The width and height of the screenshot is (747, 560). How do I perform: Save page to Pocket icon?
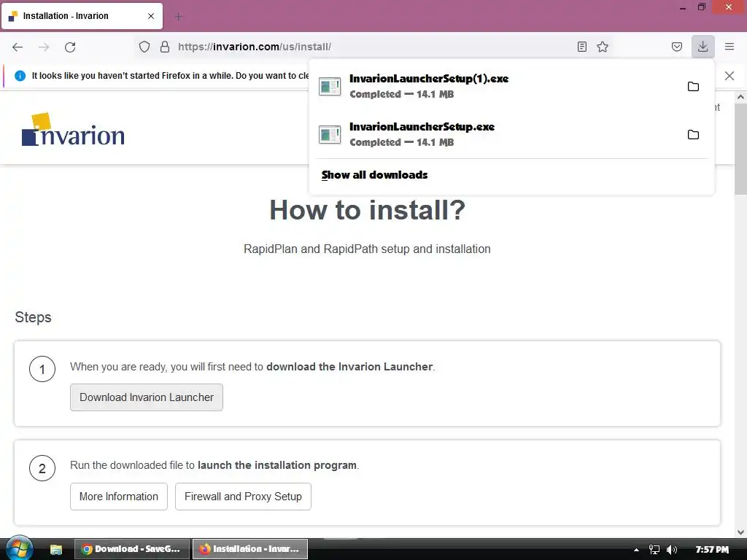pos(676,47)
